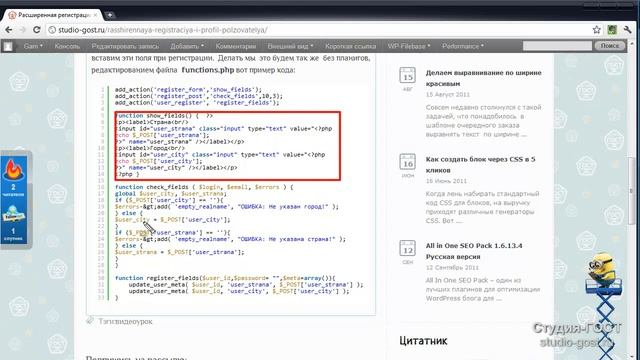Go back using browser back arrow

[x=9, y=30]
